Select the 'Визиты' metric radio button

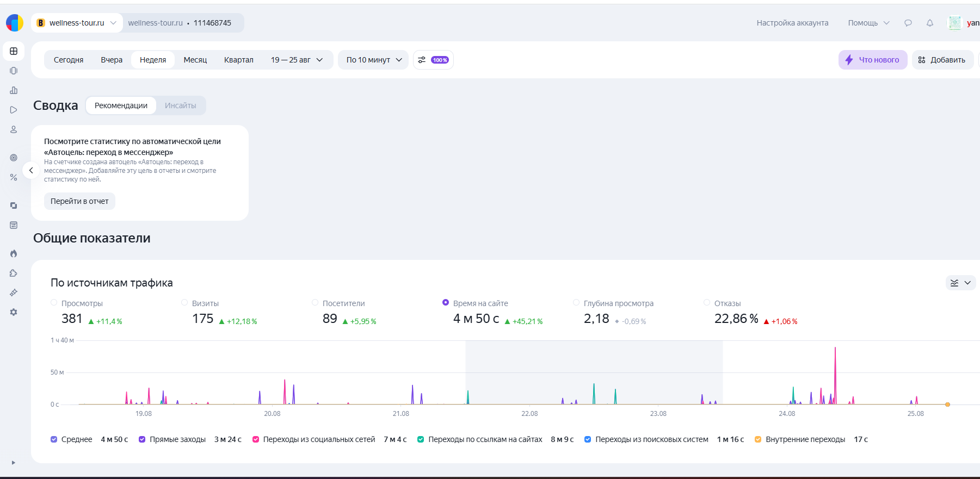coord(184,303)
